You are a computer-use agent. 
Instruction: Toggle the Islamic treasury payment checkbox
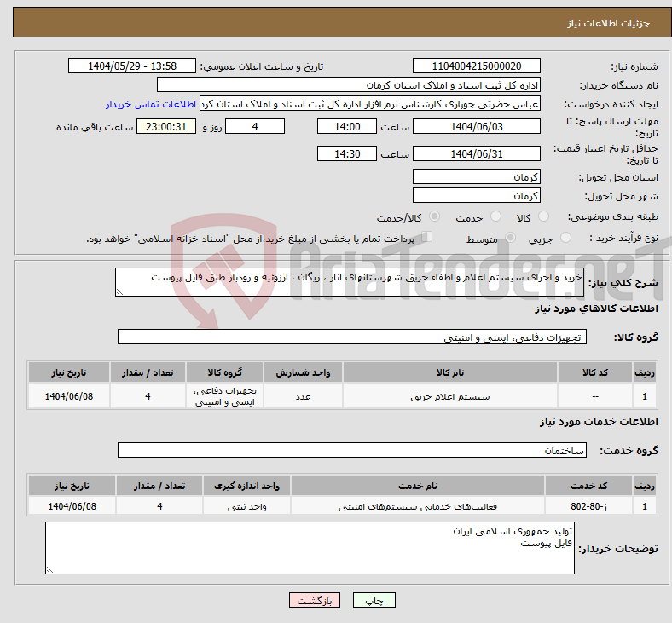(x=426, y=237)
